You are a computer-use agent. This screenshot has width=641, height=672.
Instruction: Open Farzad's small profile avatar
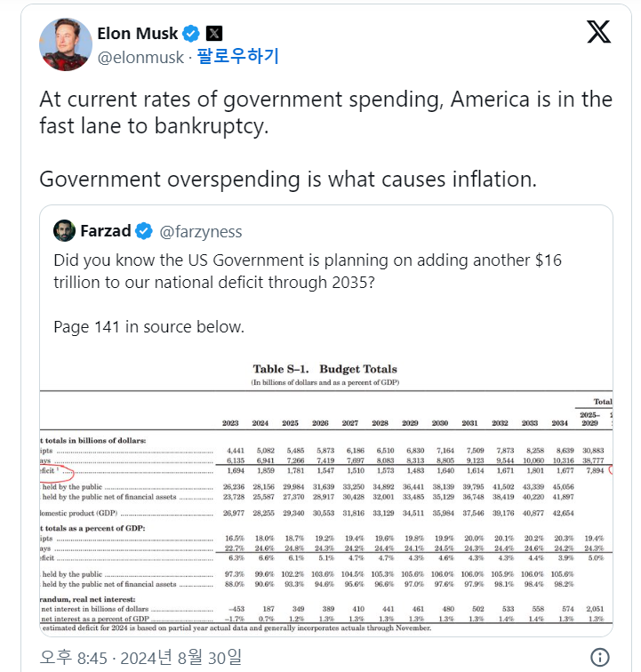(x=64, y=231)
